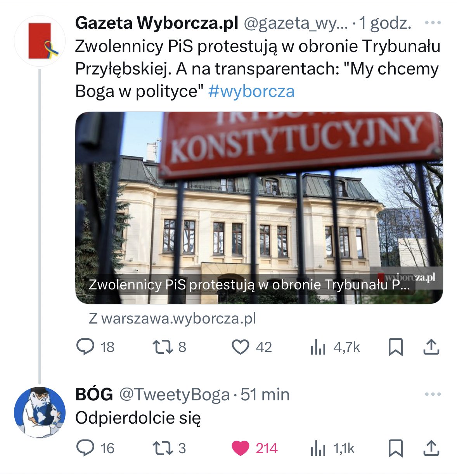
Task: Retweet the Gazeta Wyborcza post
Action: [170, 347]
